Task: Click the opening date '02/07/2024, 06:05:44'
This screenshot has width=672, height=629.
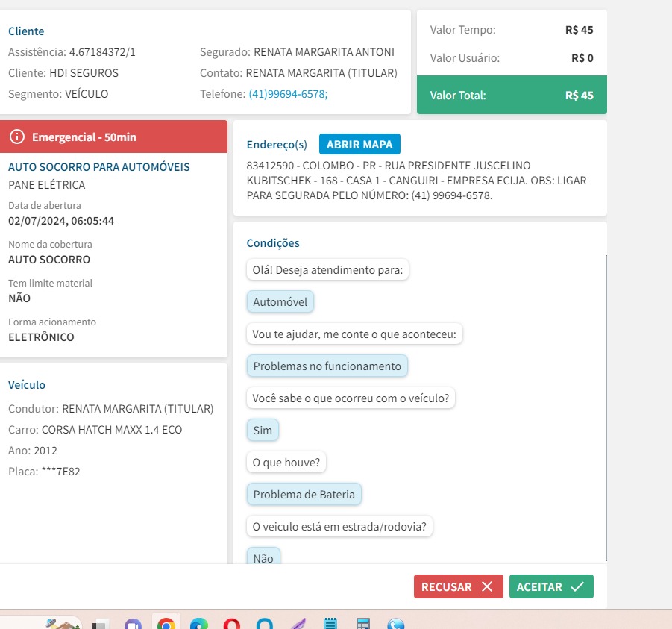Action: coord(61,221)
